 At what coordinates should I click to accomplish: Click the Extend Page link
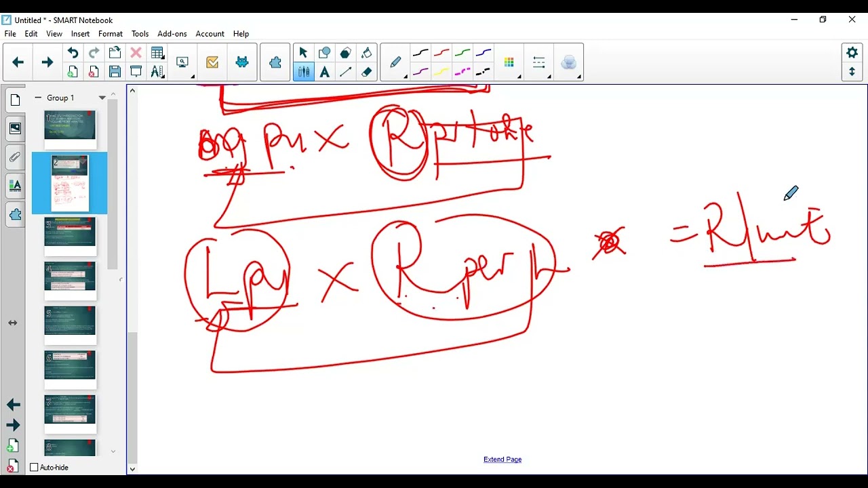coord(502,460)
